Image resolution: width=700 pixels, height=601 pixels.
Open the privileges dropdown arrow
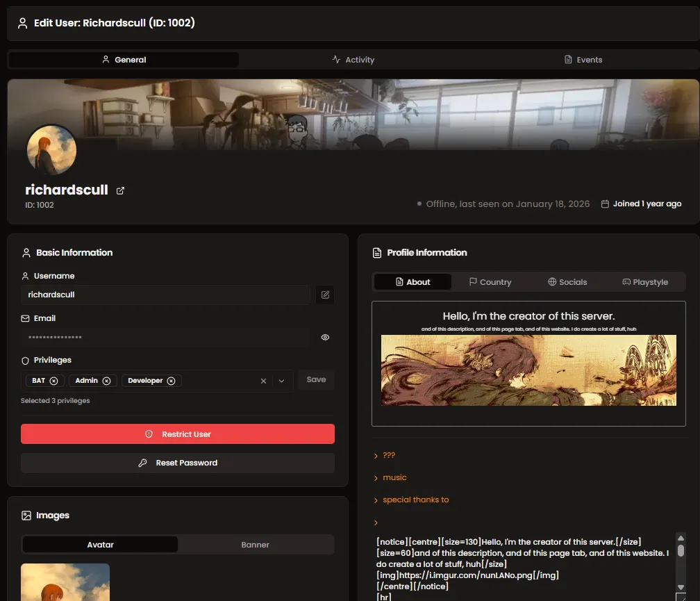281,381
